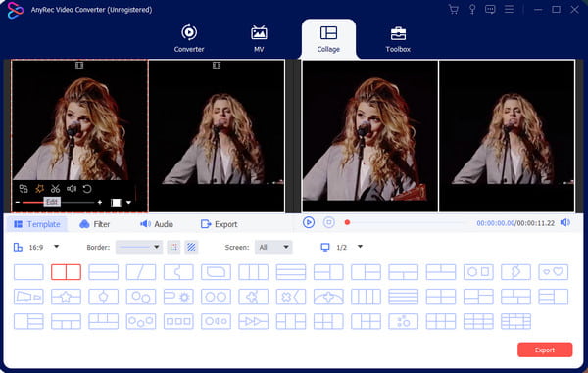Select the second collage video cell
The height and width of the screenshot is (373, 588).
pos(217,135)
